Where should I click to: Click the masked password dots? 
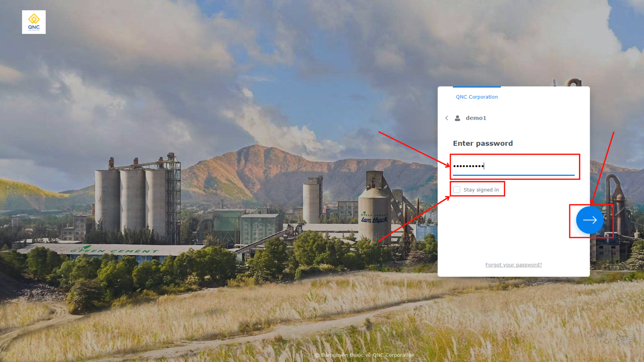(468, 166)
